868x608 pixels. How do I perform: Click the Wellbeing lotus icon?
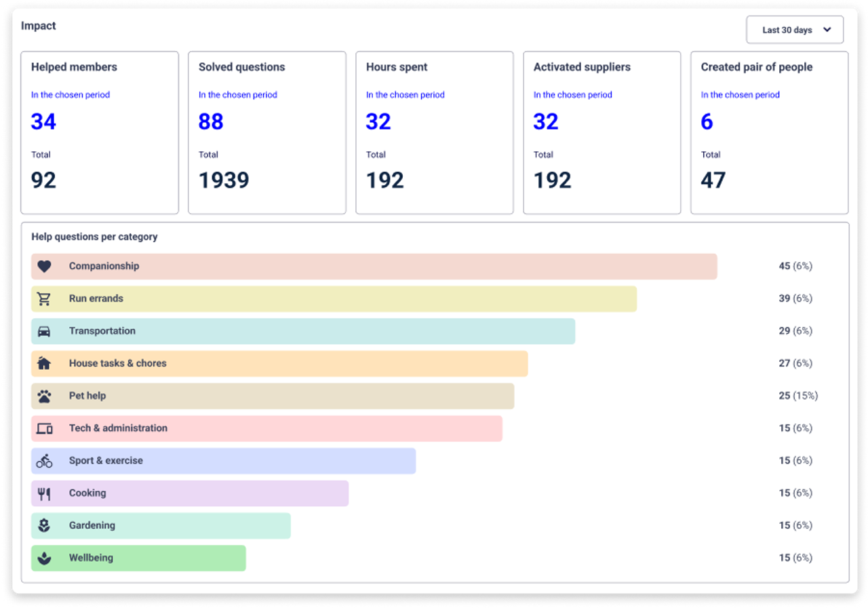coord(44,558)
